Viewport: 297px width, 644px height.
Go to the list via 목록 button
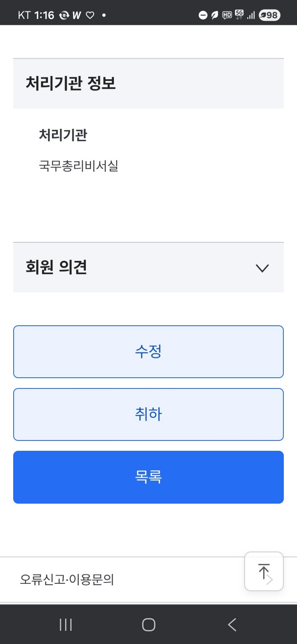tap(148, 477)
